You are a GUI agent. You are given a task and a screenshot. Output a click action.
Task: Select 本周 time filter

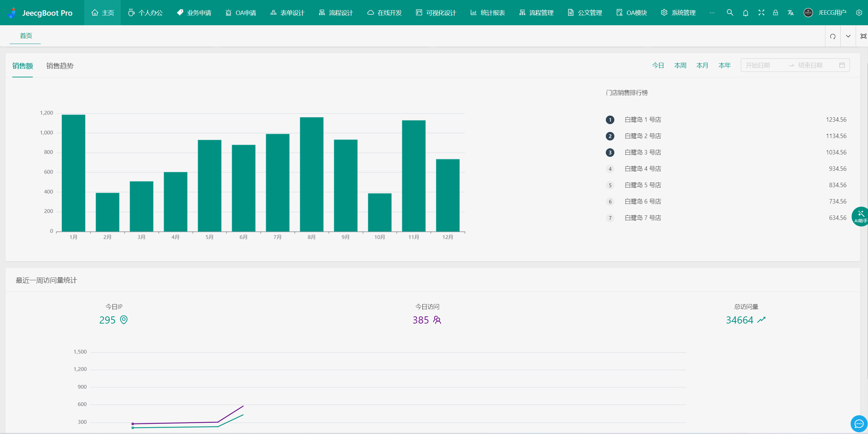[679, 65]
